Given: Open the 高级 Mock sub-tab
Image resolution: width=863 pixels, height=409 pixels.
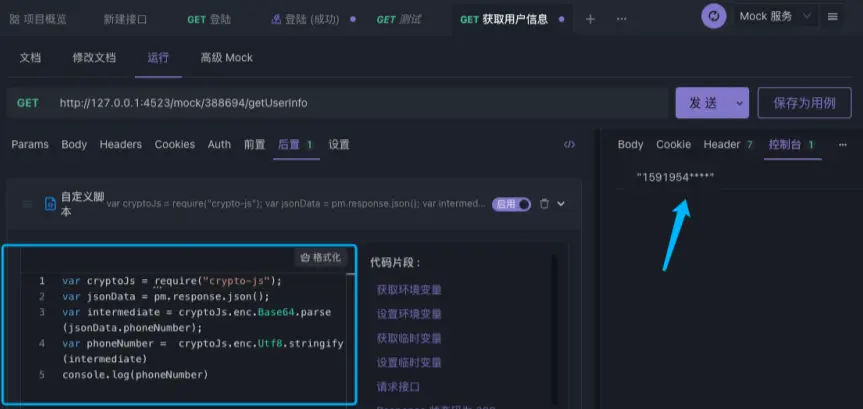Looking at the screenshot, I should point(226,58).
